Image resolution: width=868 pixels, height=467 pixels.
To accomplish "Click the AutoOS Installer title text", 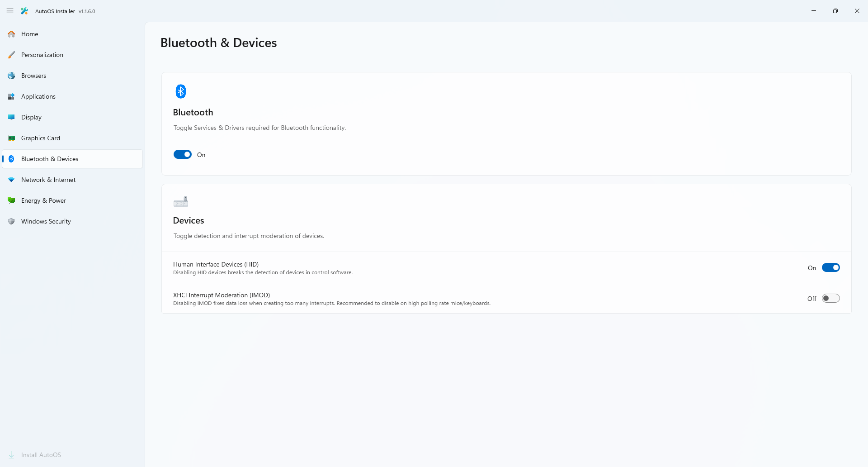I will pos(55,11).
